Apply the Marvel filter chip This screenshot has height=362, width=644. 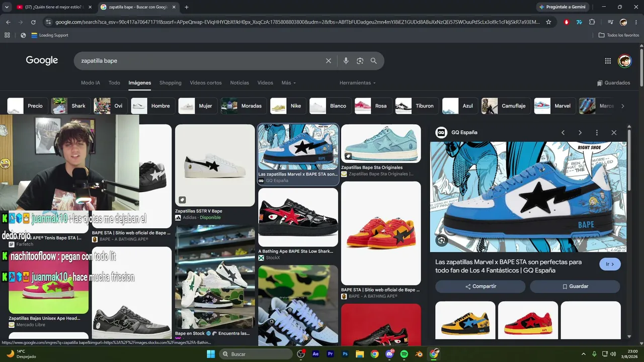(554, 106)
